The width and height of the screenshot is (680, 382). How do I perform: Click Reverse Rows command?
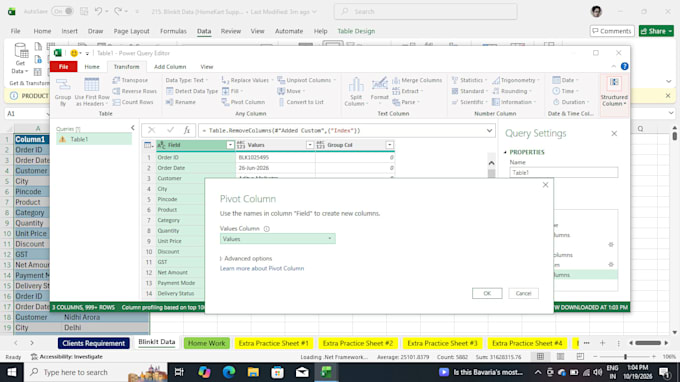tap(134, 91)
